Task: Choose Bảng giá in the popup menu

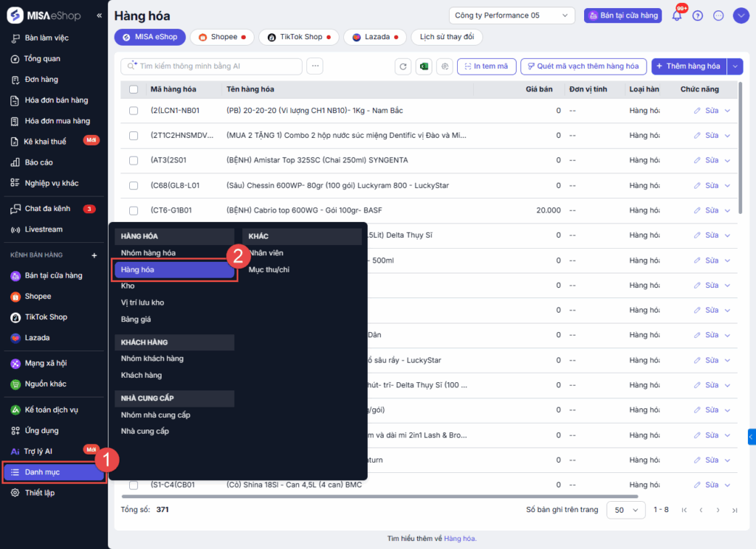Action: tap(136, 319)
